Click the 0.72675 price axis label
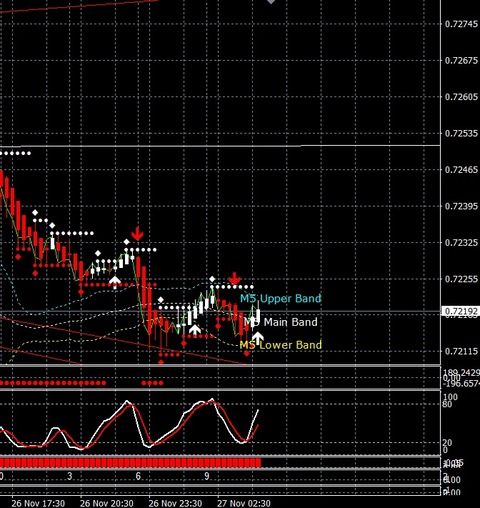The width and height of the screenshot is (480, 508). 461,61
